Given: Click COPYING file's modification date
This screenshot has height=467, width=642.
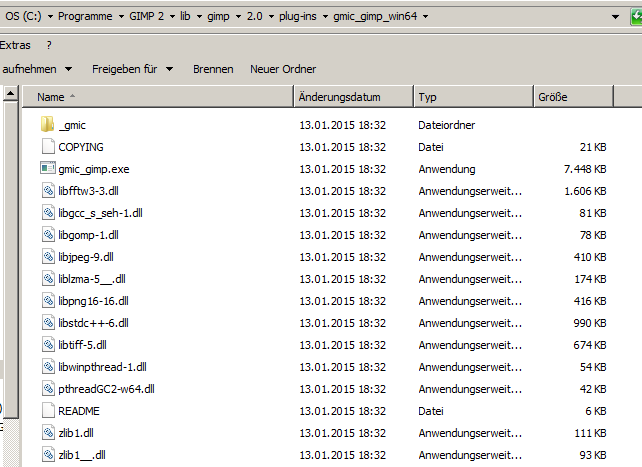Looking at the screenshot, I should [x=342, y=147].
